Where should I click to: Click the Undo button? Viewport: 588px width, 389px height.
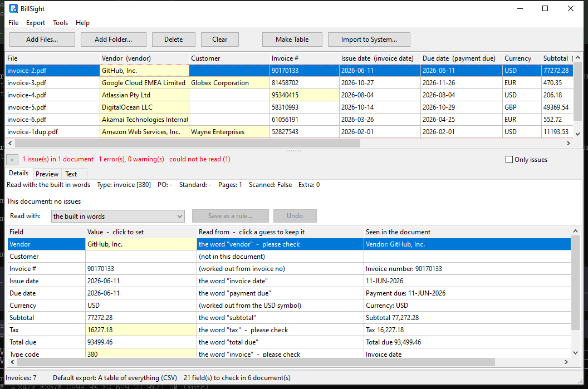(295, 216)
